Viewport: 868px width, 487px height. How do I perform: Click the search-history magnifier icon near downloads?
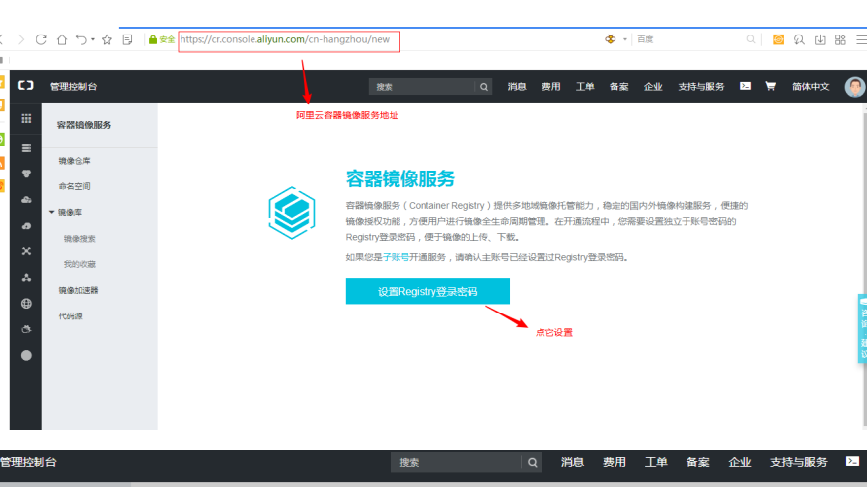coord(799,39)
